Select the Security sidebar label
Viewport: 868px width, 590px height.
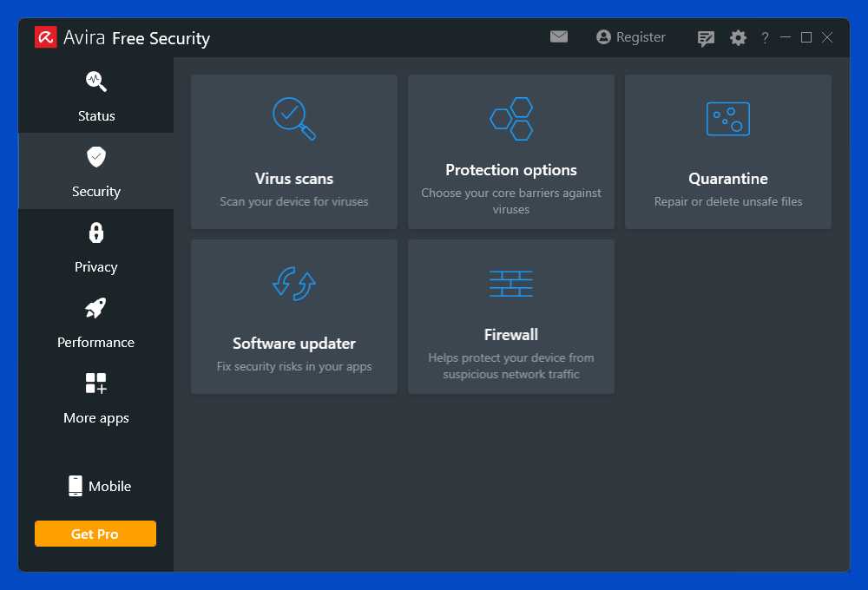click(96, 192)
